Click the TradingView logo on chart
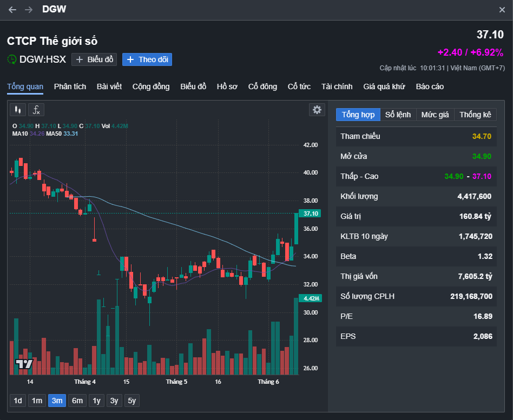513x420 pixels. coord(24,364)
